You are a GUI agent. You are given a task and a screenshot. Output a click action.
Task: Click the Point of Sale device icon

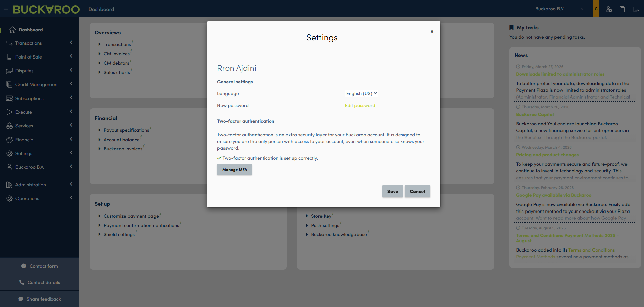pyautogui.click(x=9, y=57)
